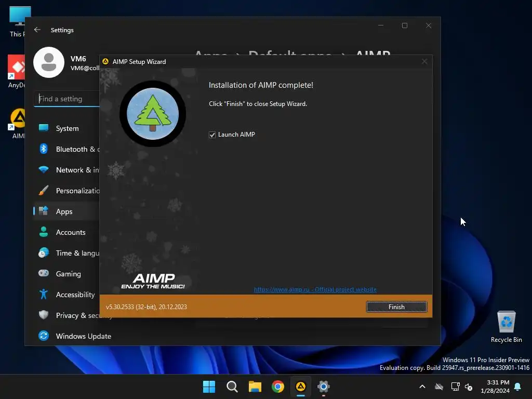Click the VM6 user avatar in Settings
Screen dimensions: 532x399
tap(49, 62)
